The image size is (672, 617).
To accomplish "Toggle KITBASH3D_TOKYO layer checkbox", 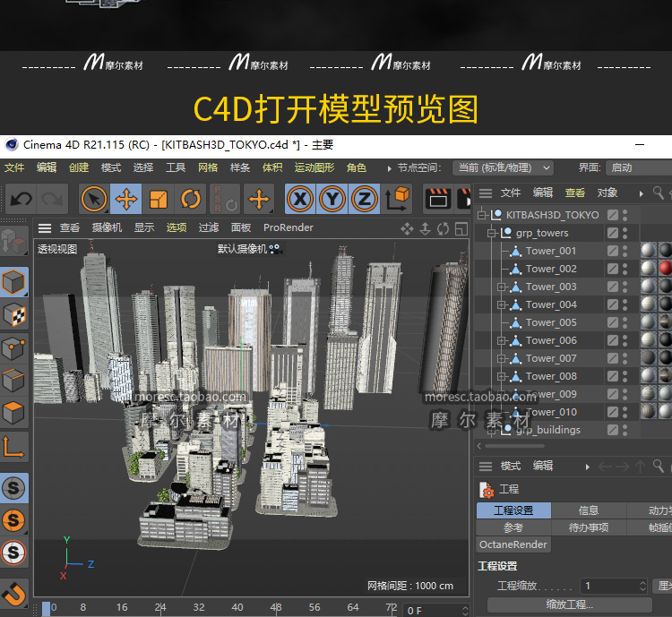I will (613, 215).
